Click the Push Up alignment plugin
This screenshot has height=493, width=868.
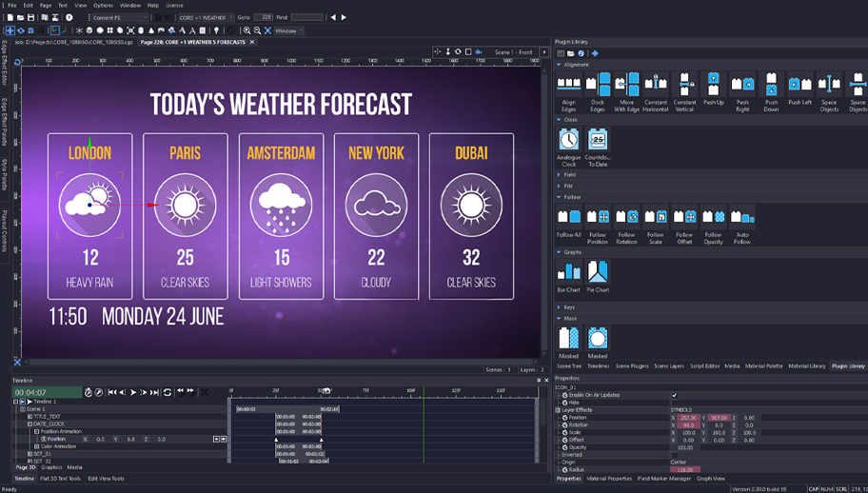point(714,84)
